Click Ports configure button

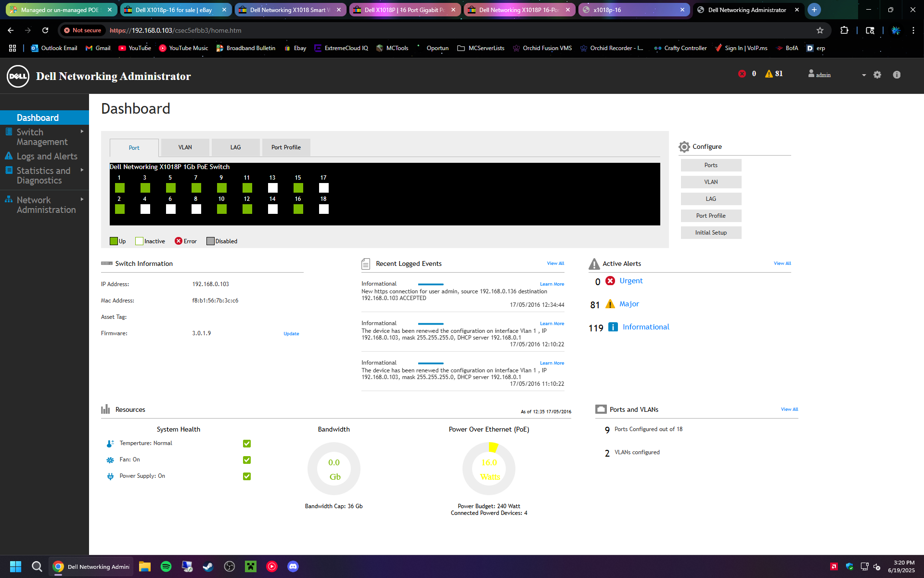click(x=711, y=165)
